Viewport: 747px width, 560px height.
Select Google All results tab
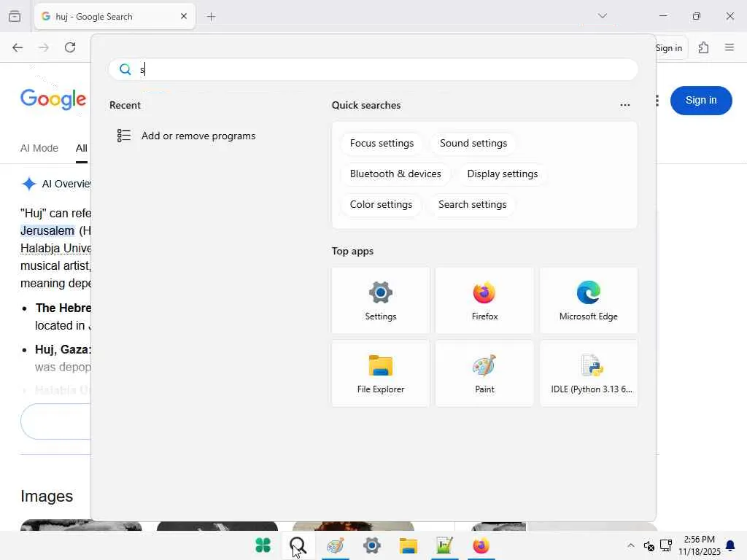tap(82, 148)
